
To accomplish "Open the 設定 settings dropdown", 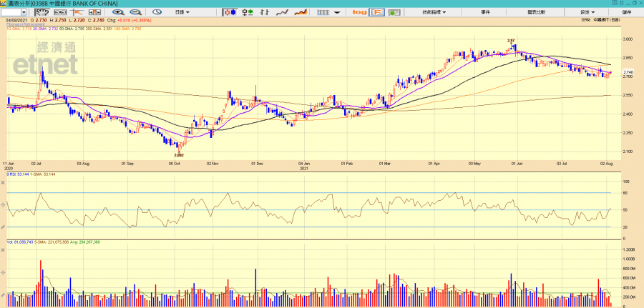I will click(587, 12).
